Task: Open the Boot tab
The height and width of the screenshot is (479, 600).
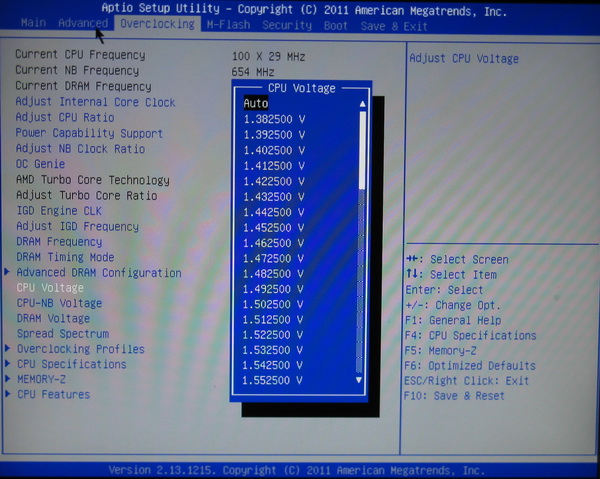Action: click(x=336, y=26)
